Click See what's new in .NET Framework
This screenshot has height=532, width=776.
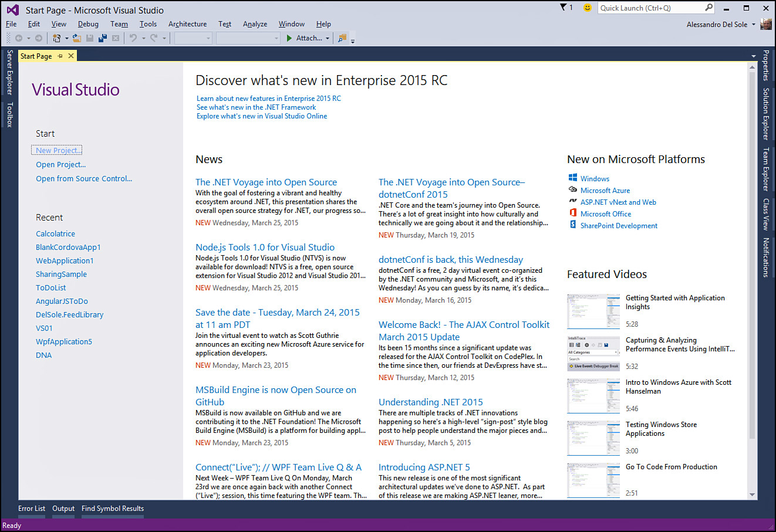[256, 107]
